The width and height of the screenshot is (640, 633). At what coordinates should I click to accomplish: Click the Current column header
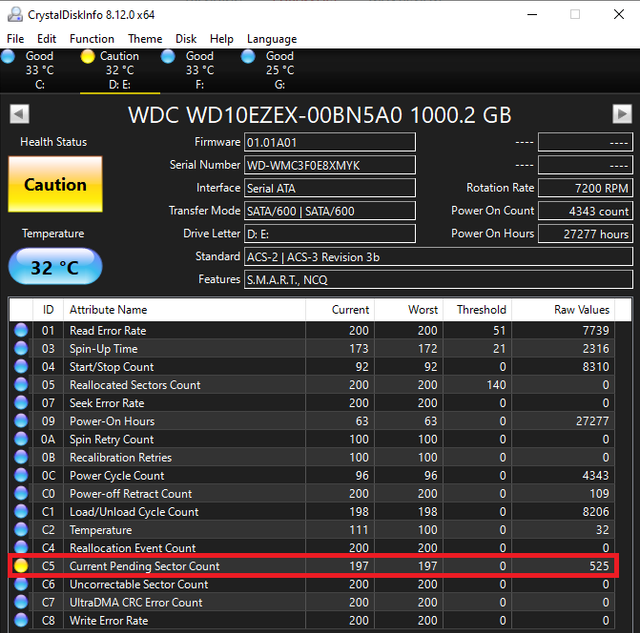click(x=340, y=310)
